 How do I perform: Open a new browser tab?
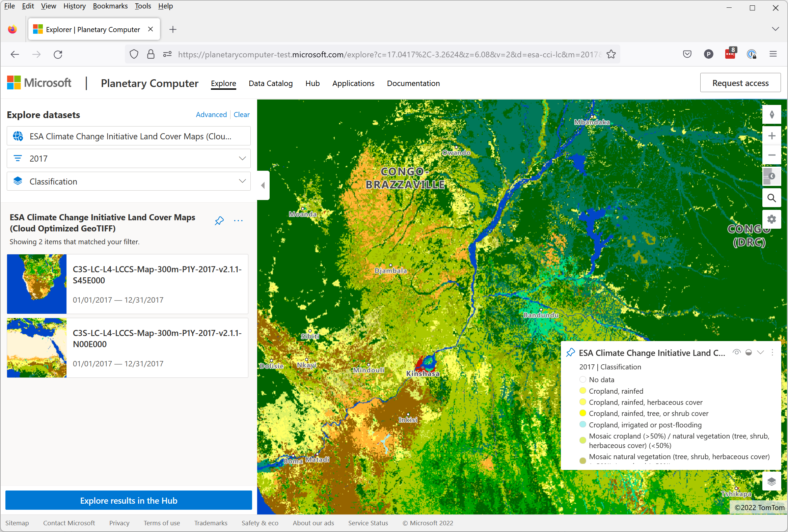coord(173,29)
